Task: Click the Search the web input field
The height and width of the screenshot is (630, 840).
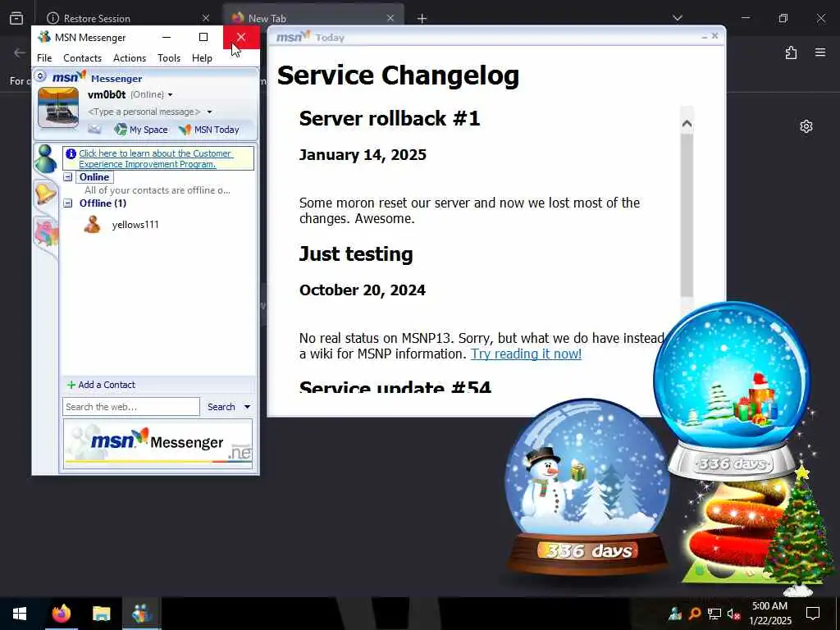Action: click(130, 407)
